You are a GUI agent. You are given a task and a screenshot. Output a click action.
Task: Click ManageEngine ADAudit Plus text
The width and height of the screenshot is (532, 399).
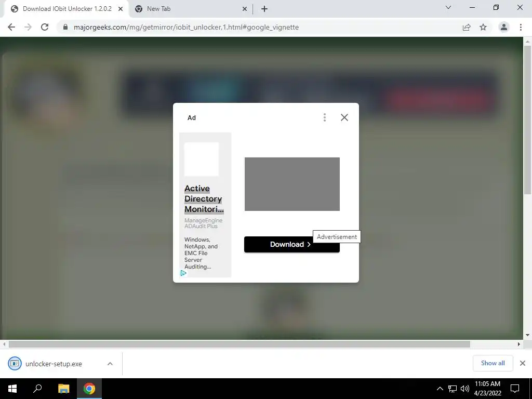(x=203, y=223)
